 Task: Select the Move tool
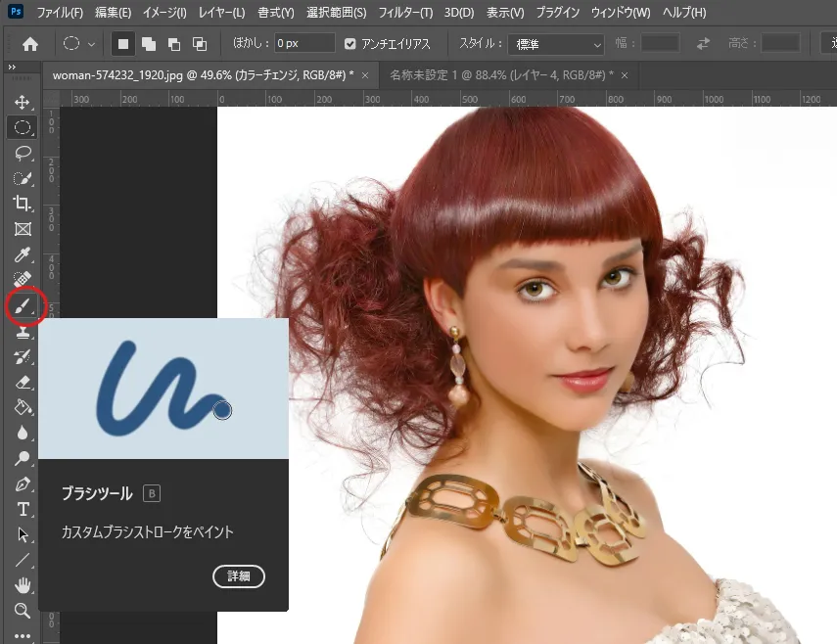coord(22,102)
